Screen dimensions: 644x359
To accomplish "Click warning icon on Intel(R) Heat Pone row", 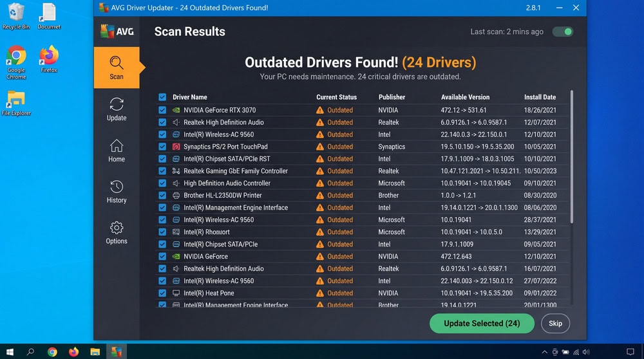I will click(320, 293).
